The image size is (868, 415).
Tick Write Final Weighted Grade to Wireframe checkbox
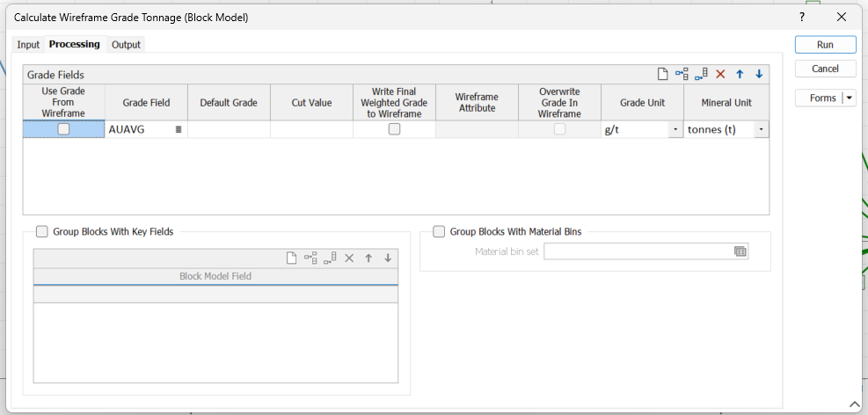coord(394,129)
